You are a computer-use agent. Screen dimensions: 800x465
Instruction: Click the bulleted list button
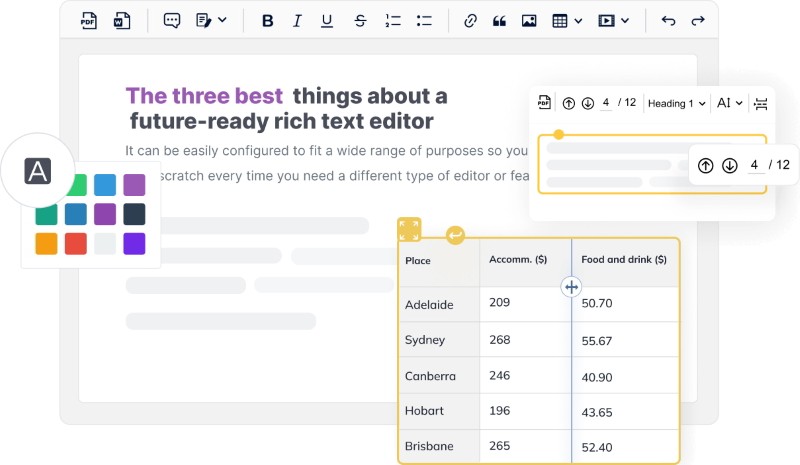424,20
